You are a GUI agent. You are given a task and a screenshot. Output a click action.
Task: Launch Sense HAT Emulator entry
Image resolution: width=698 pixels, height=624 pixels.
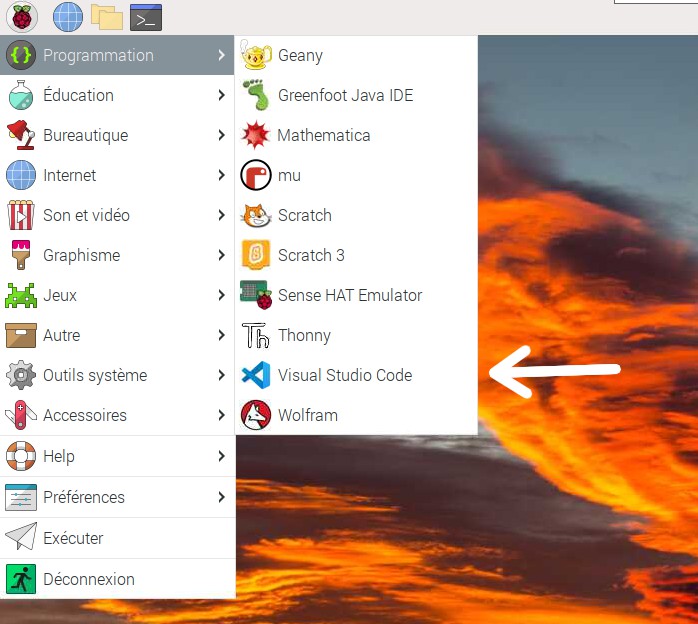click(357, 295)
